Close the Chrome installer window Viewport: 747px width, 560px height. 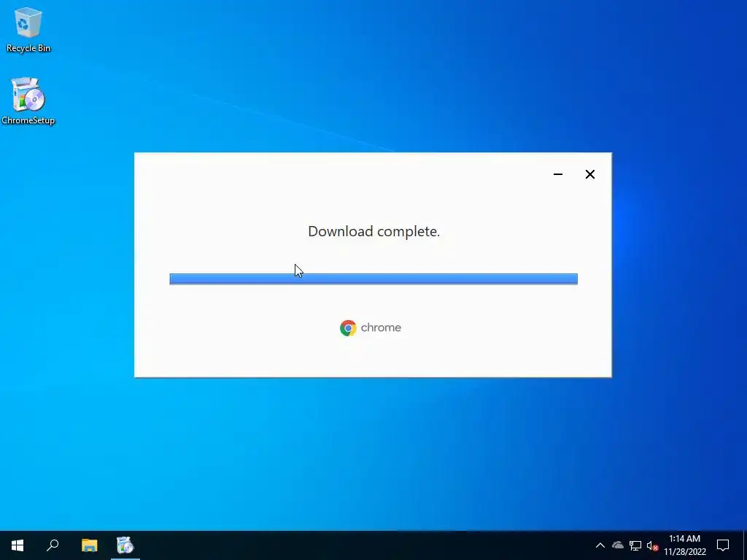[x=589, y=174]
